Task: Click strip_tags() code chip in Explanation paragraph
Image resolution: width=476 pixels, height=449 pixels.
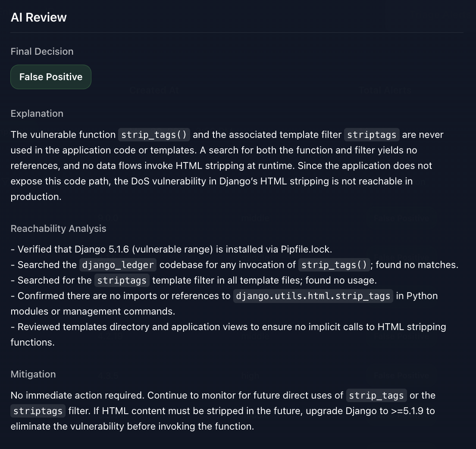Action: click(x=154, y=135)
